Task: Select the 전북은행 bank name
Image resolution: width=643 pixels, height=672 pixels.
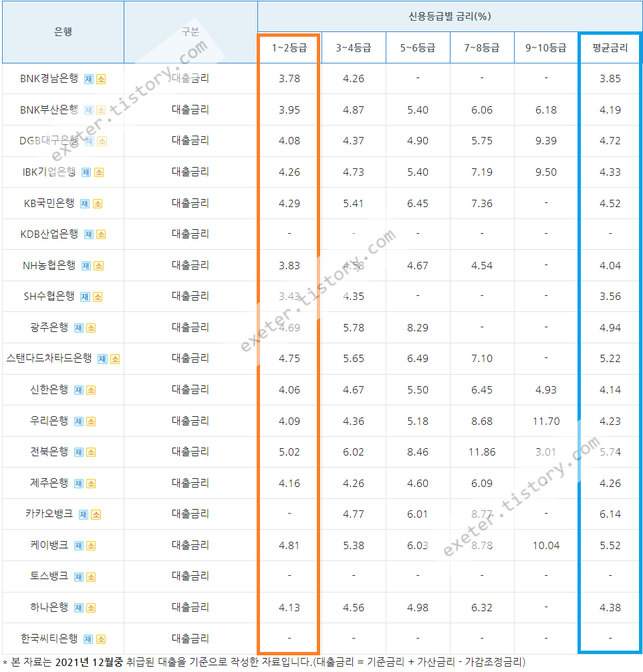Action: (49, 452)
